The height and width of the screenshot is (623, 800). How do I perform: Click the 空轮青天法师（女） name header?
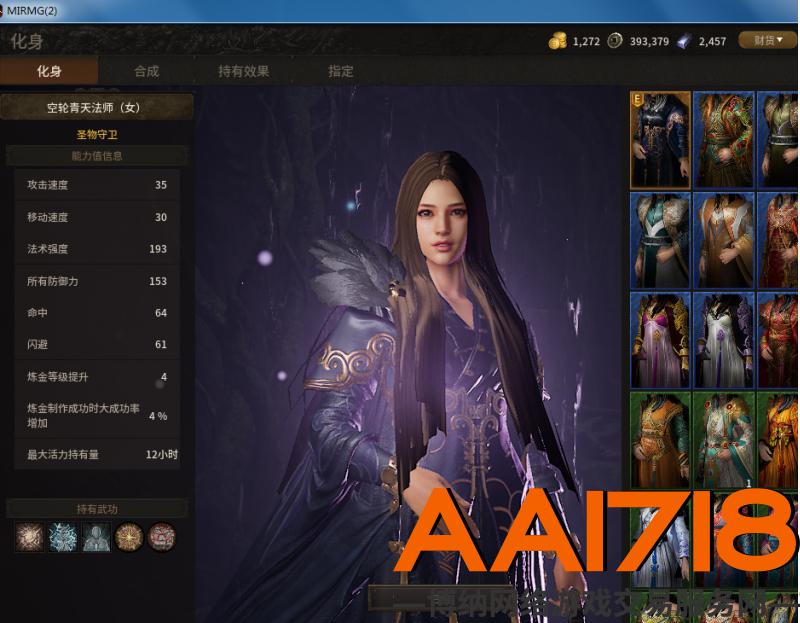click(97, 107)
